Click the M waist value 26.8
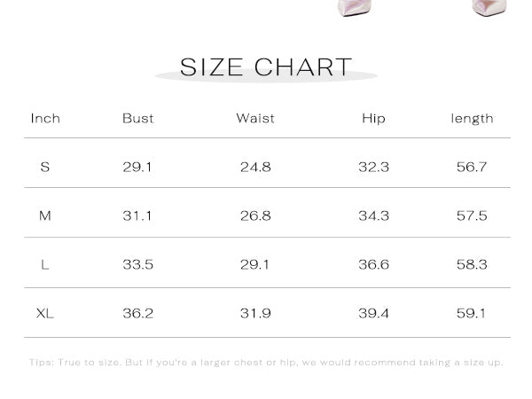 point(255,215)
